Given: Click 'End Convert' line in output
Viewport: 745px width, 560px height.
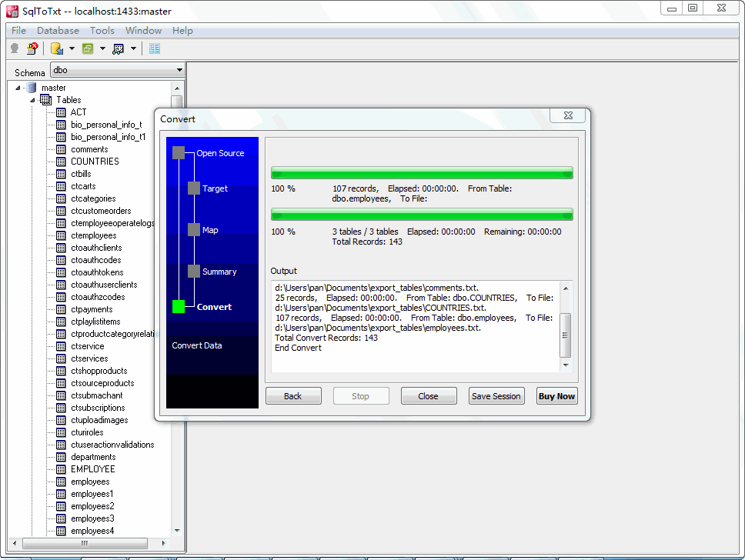Looking at the screenshot, I should (299, 348).
